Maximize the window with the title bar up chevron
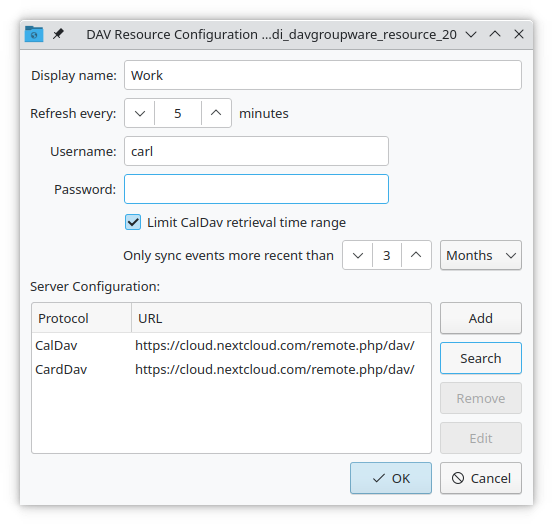 [x=495, y=34]
